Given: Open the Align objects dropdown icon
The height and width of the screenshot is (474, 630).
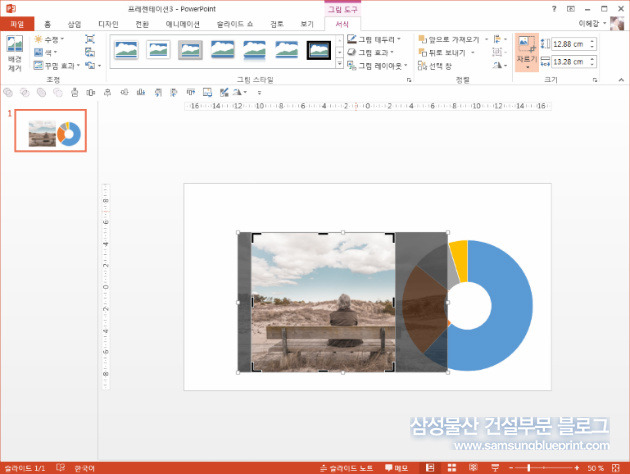Looking at the screenshot, I should coord(499,39).
